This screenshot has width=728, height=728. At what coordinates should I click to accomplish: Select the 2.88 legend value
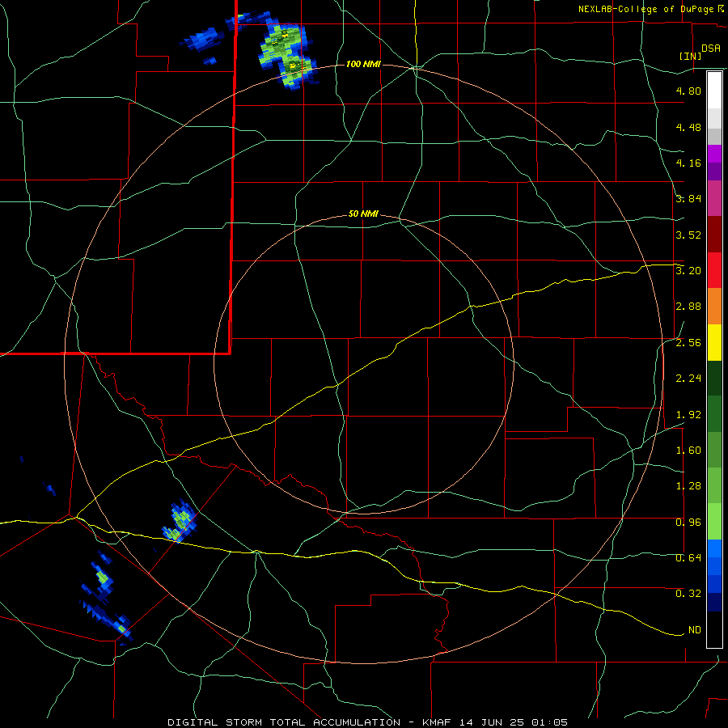(x=688, y=307)
